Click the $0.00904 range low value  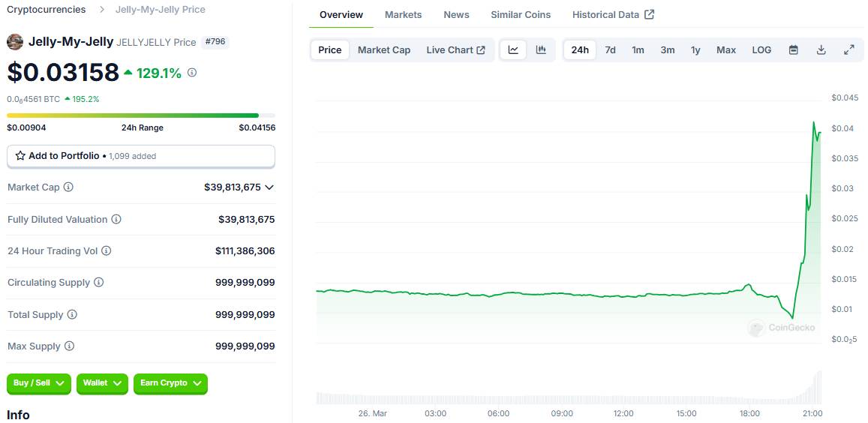point(26,127)
